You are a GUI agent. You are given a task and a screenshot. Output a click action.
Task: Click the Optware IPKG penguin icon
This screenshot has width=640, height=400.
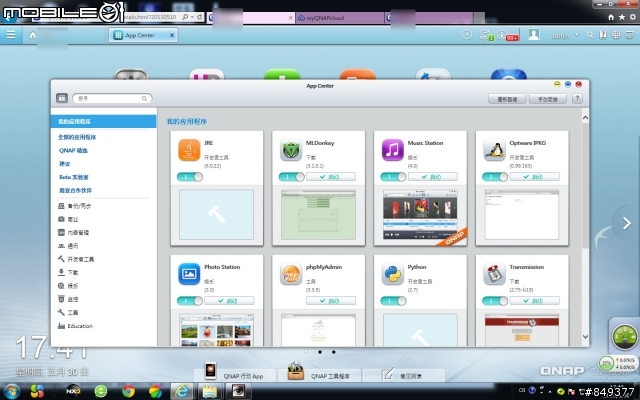click(x=494, y=150)
